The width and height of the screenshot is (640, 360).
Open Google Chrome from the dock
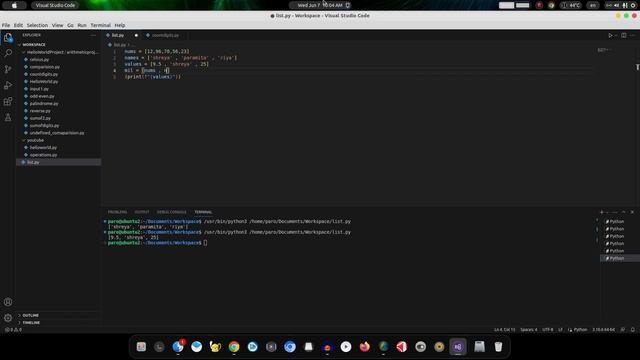[x=234, y=347]
